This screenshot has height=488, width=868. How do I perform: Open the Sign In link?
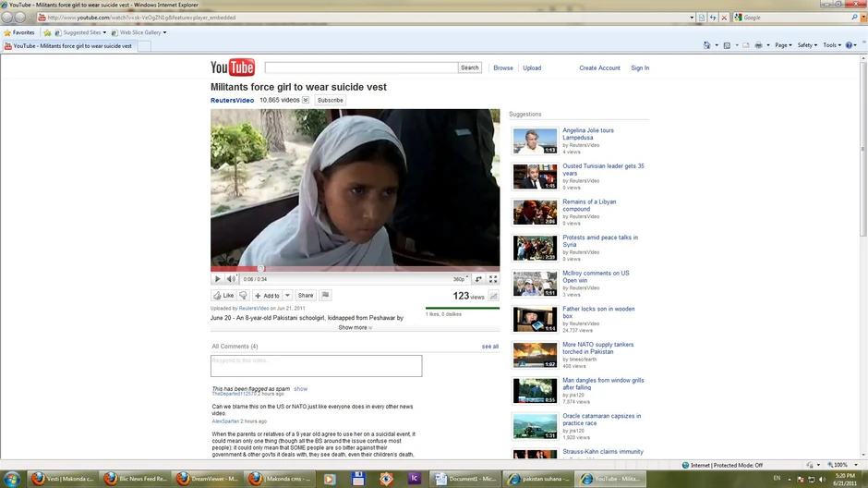[x=640, y=67]
